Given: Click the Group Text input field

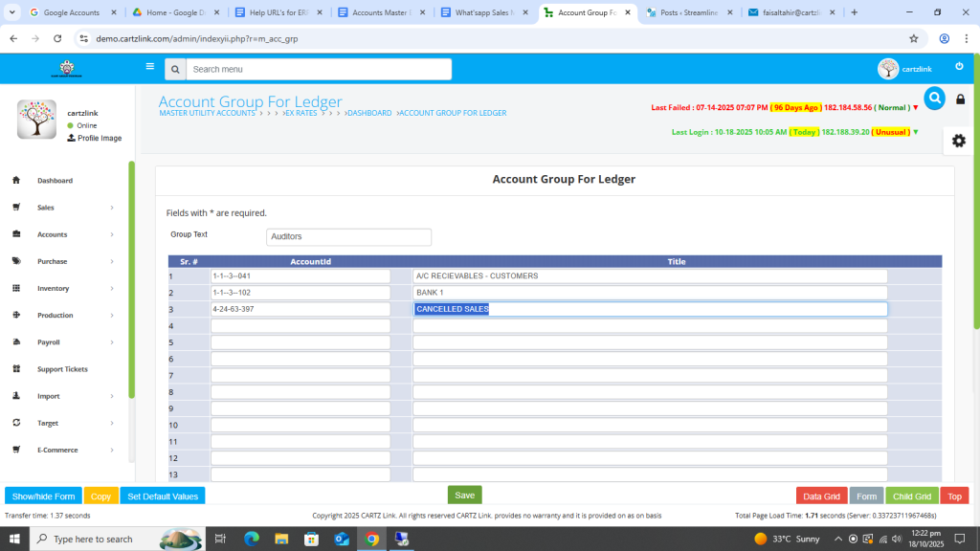Looking at the screenshot, I should click(348, 236).
